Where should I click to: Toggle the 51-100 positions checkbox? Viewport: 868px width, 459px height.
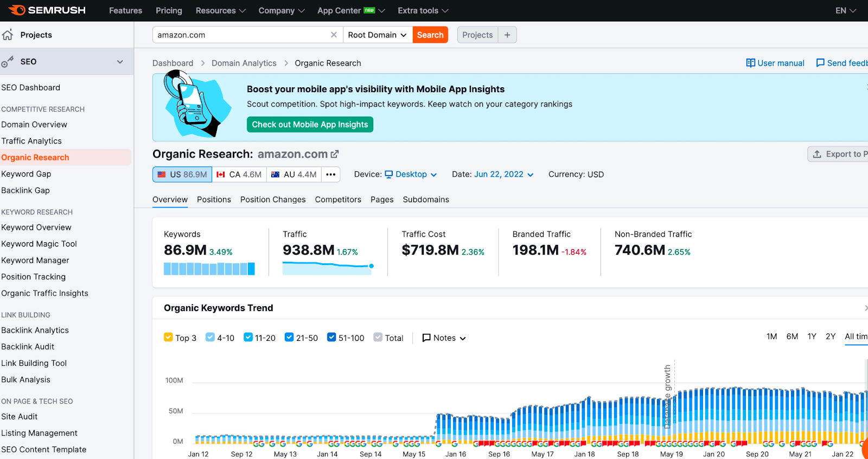(331, 337)
